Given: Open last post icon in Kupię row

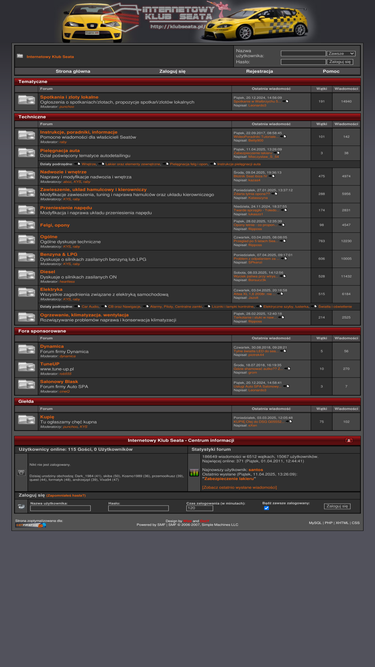Looking at the screenshot, I should pos(289,422).
